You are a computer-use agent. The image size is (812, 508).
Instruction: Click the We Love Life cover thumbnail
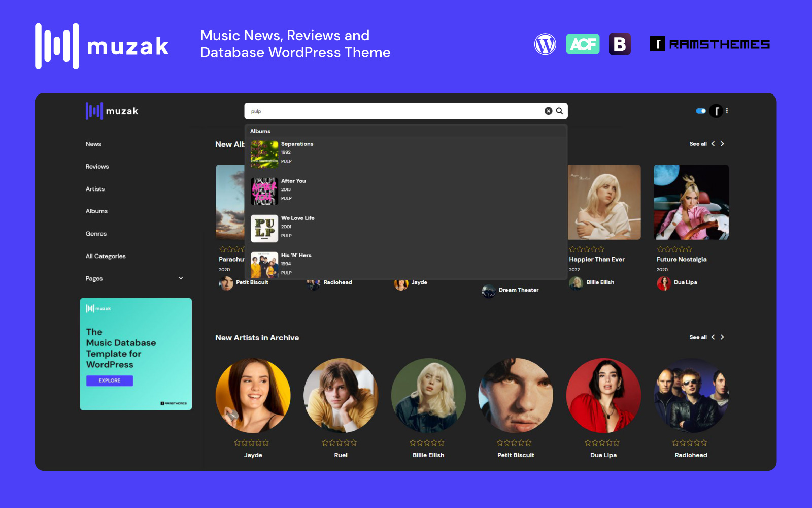[264, 229]
